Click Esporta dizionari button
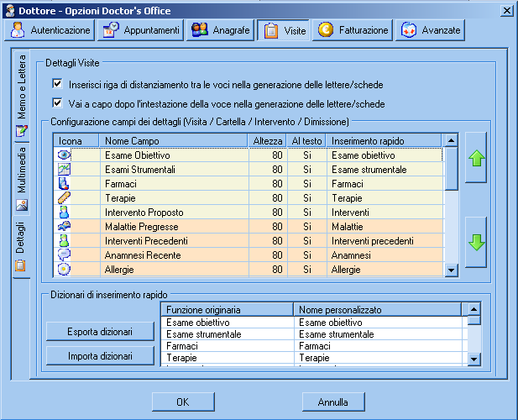Viewport: 518px width, 420px height. tap(100, 332)
